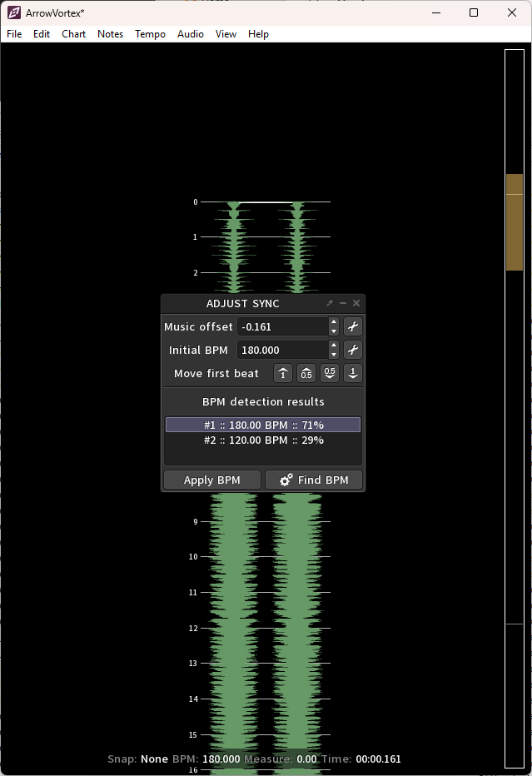
Task: Click the tweak icon beside Initial BPM
Action: pos(353,350)
